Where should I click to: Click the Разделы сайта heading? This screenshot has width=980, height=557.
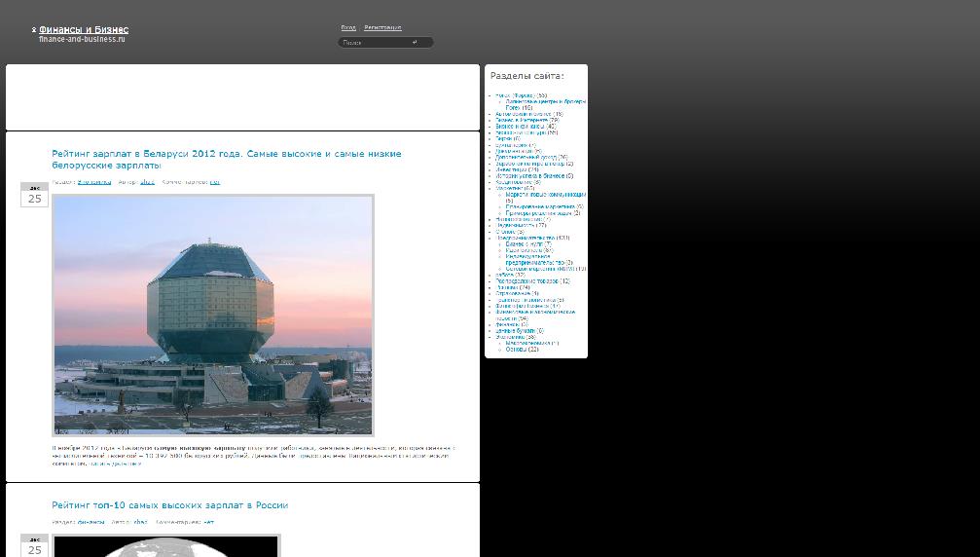[526, 76]
